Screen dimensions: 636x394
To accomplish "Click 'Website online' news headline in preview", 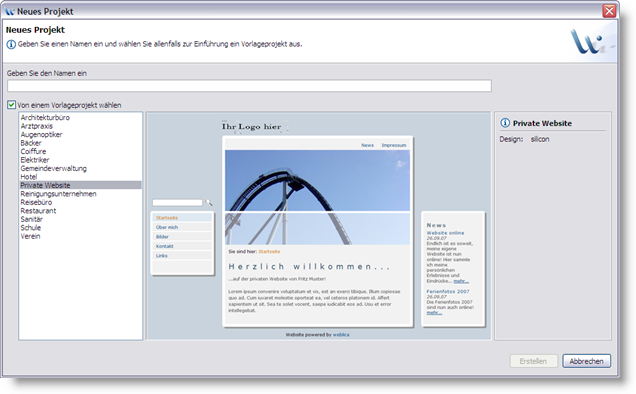I will pos(445,233).
